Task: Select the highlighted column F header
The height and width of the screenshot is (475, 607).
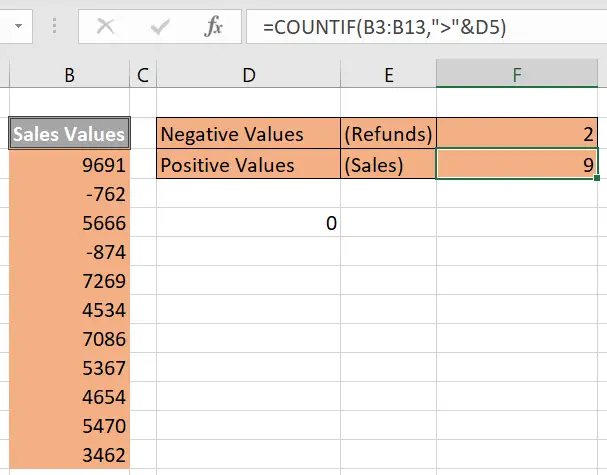Action: (517, 74)
